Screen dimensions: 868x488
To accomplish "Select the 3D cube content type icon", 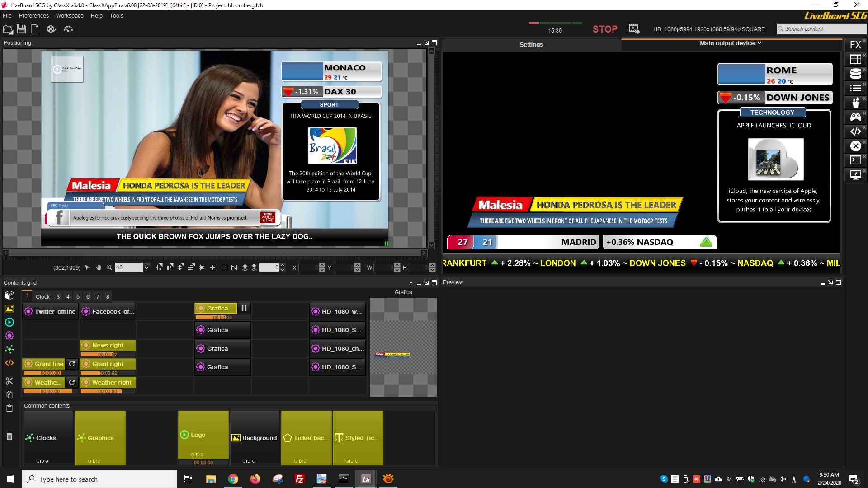I will 9,295.
